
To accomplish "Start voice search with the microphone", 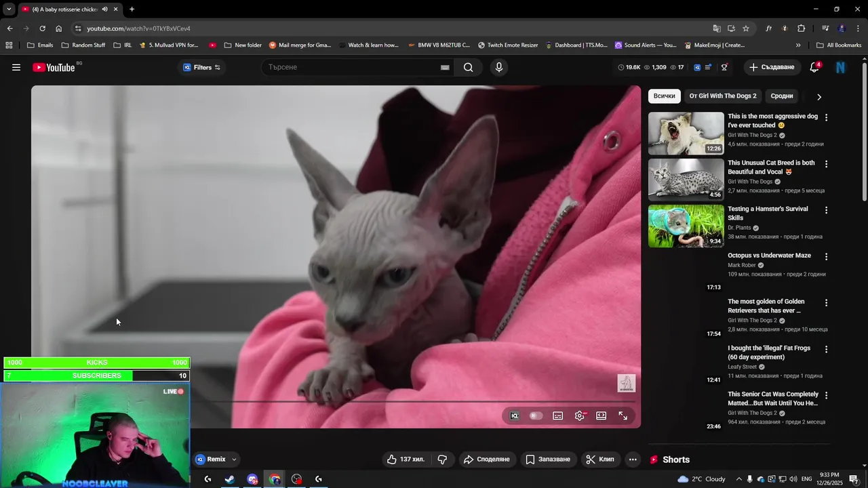I will [499, 67].
